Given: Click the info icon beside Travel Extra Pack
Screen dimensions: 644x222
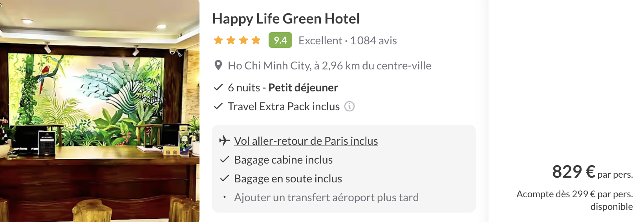Looking at the screenshot, I should [349, 106].
